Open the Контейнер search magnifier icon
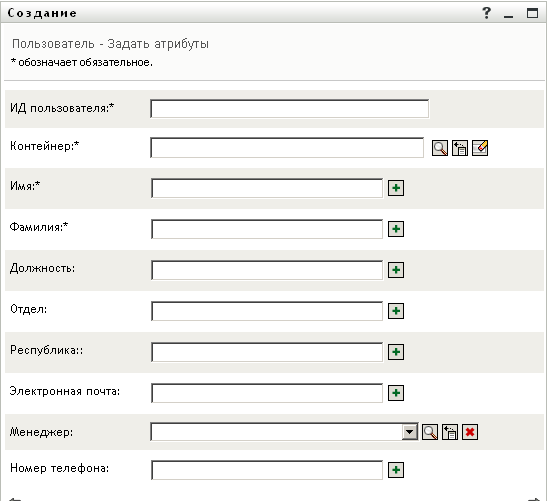 point(440,148)
